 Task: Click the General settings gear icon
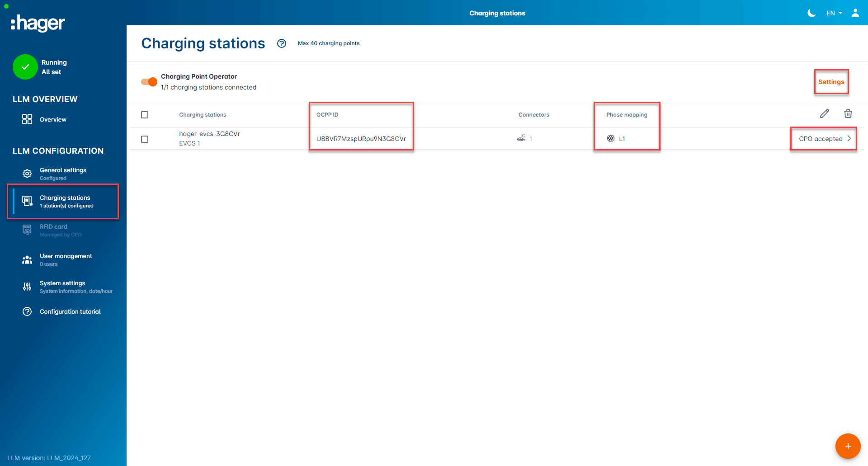click(27, 174)
